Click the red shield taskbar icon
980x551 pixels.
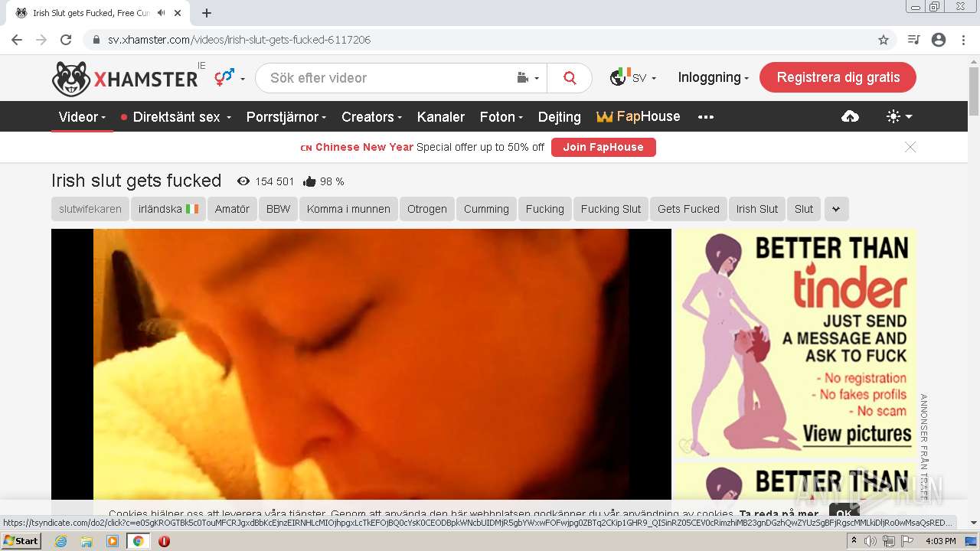pos(164,541)
